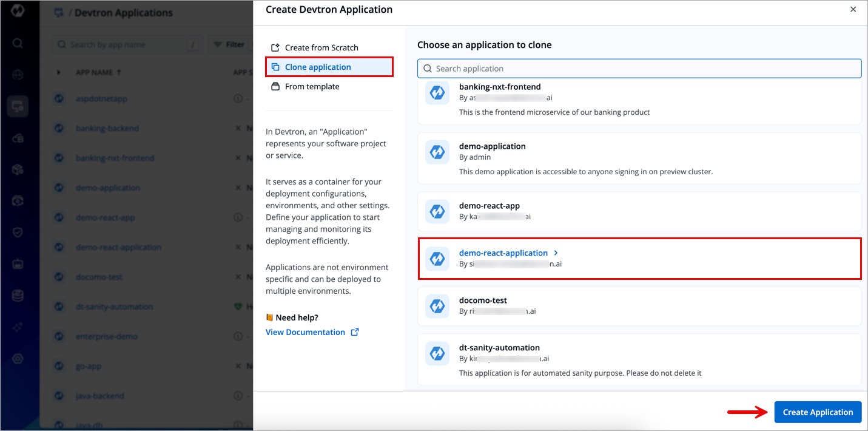Click the search icon in the left sidebar
The width and height of the screenshot is (868, 431).
[18, 43]
